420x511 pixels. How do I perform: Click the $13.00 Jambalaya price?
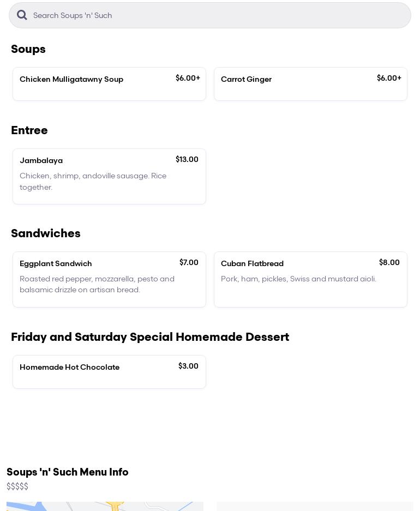pos(187,159)
